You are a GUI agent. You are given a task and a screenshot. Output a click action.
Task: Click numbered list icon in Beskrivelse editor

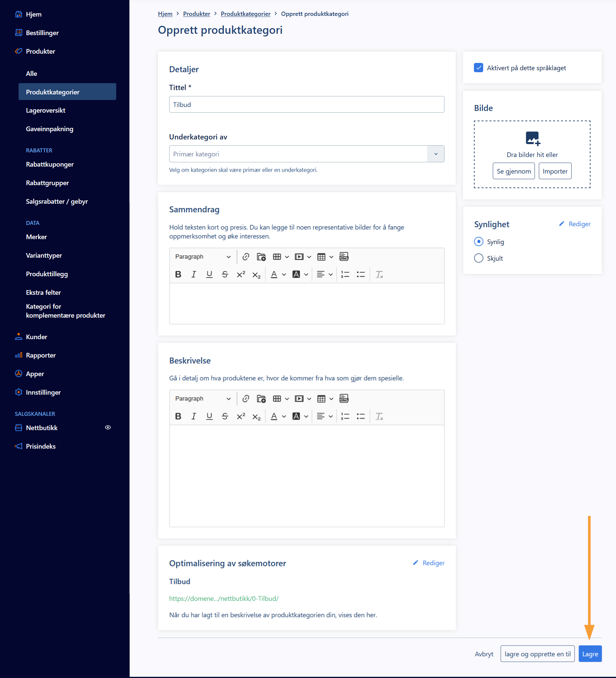tap(345, 416)
